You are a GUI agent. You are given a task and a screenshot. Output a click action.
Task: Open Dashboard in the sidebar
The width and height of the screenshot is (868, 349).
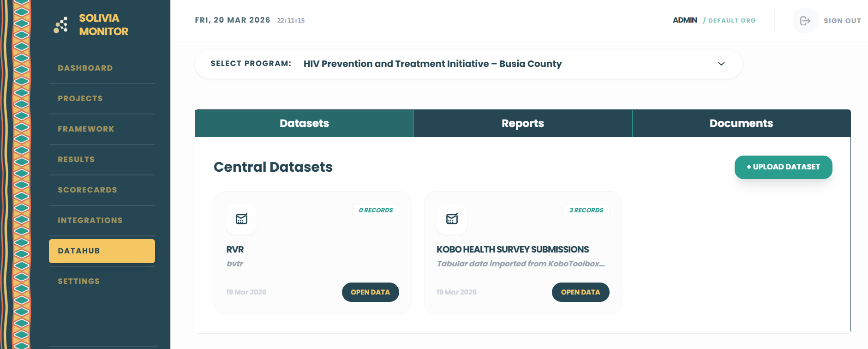[102, 68]
